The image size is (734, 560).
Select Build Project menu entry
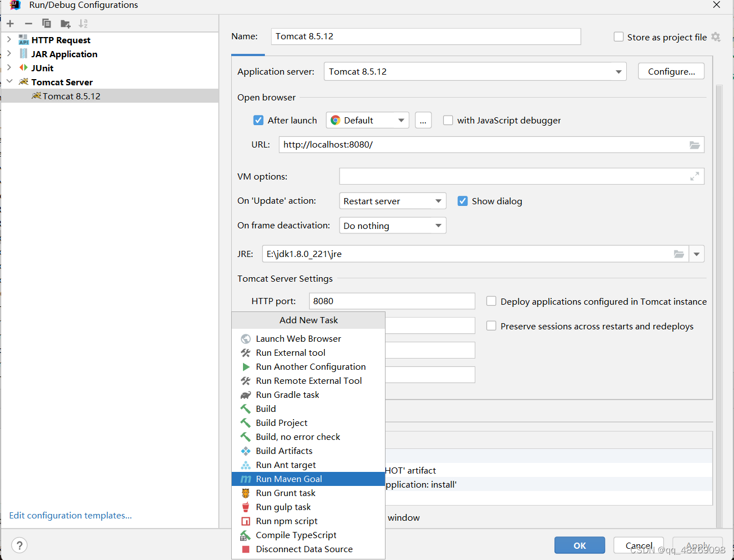308,423
